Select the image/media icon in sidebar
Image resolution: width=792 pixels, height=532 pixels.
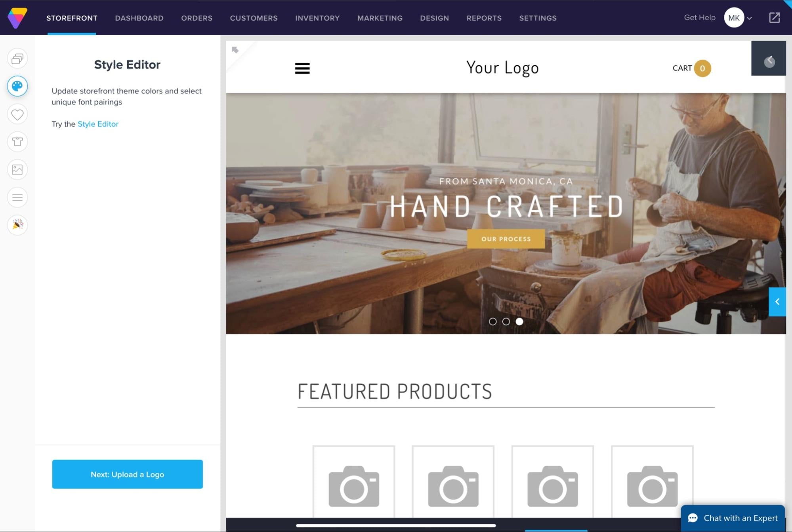(17, 169)
